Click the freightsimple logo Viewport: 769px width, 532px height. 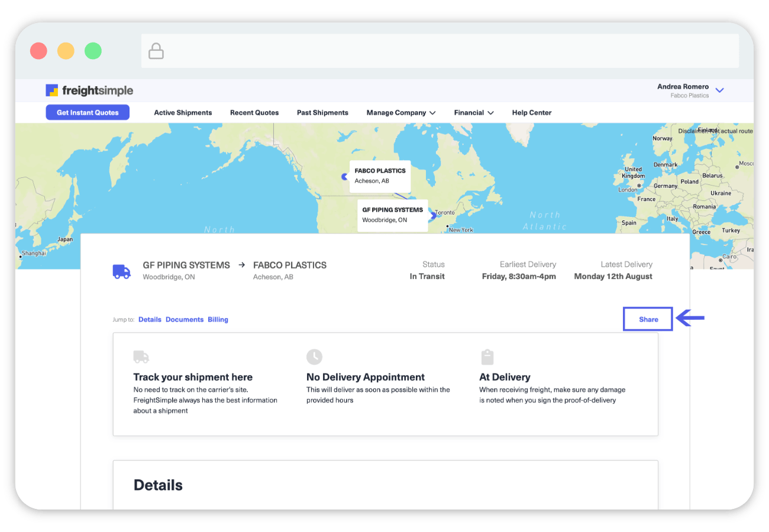(x=89, y=90)
